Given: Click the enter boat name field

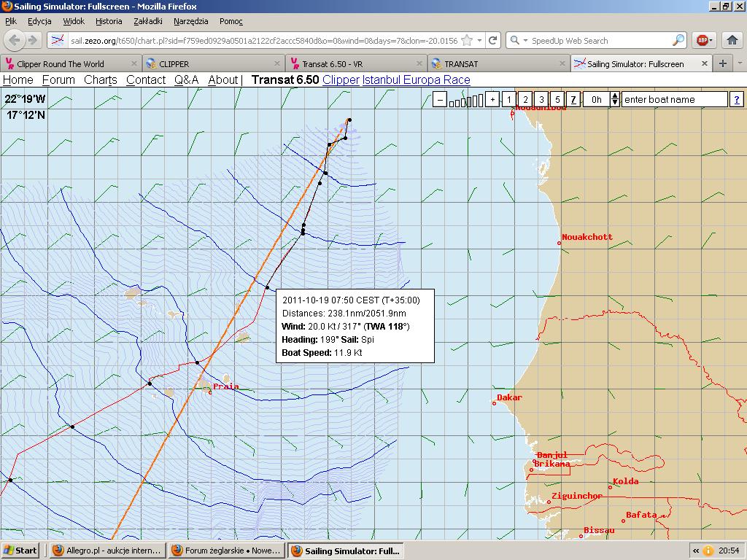Looking at the screenshot, I should point(674,99).
